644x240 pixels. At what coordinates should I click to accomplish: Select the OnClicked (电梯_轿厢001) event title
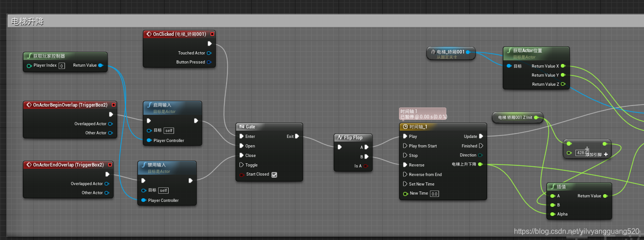[x=180, y=34]
